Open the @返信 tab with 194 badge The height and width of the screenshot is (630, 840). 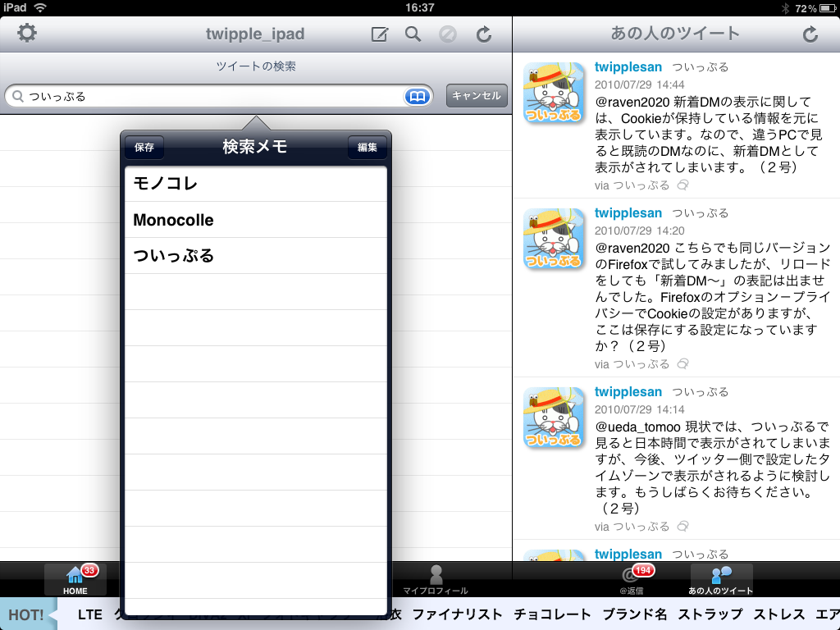[632, 579]
